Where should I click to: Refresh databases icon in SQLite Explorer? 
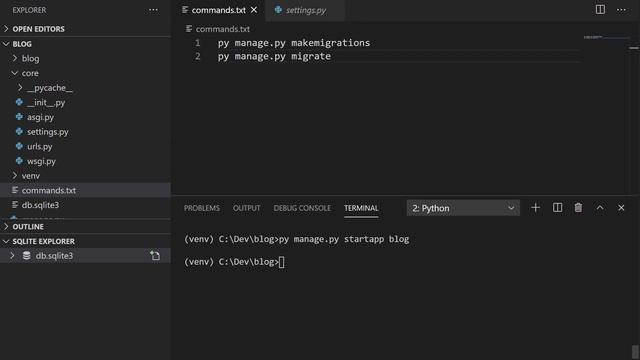pos(155,256)
